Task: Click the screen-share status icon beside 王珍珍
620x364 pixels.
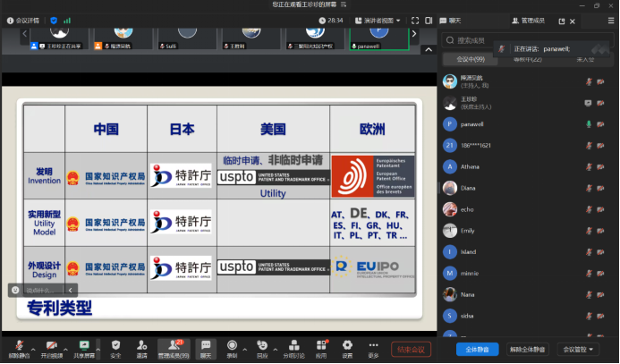Action: coord(588,103)
